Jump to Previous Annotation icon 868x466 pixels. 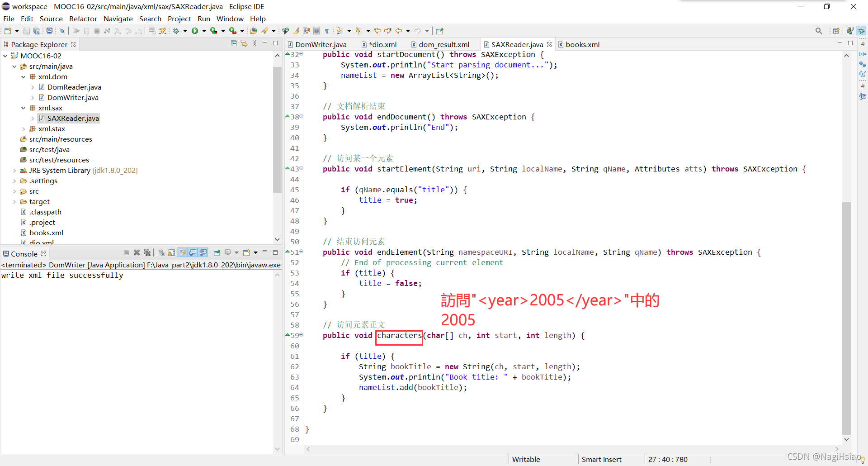(x=359, y=31)
